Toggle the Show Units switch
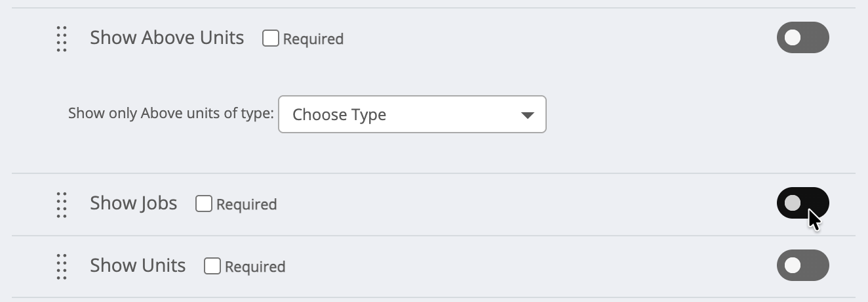Viewport: 868px width, 302px height. (x=802, y=265)
